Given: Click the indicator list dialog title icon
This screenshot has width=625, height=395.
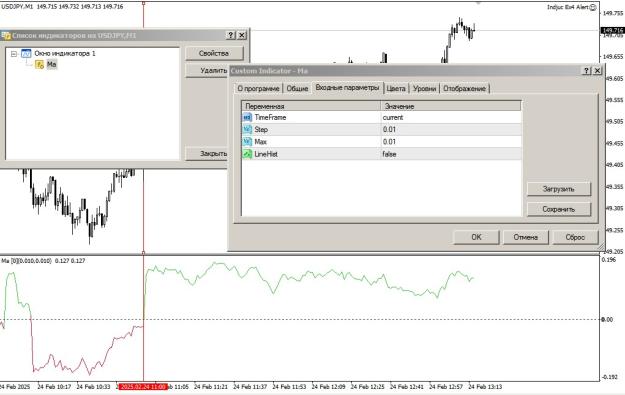Looking at the screenshot, I should 6,35.
